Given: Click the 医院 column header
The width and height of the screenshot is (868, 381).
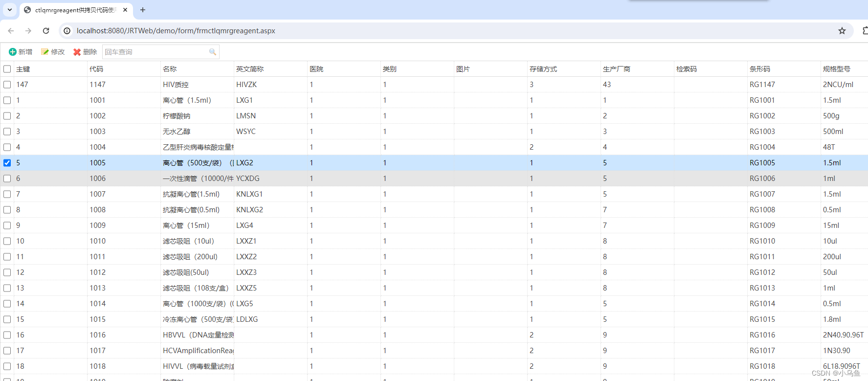Looking at the screenshot, I should pyautogui.click(x=344, y=69).
